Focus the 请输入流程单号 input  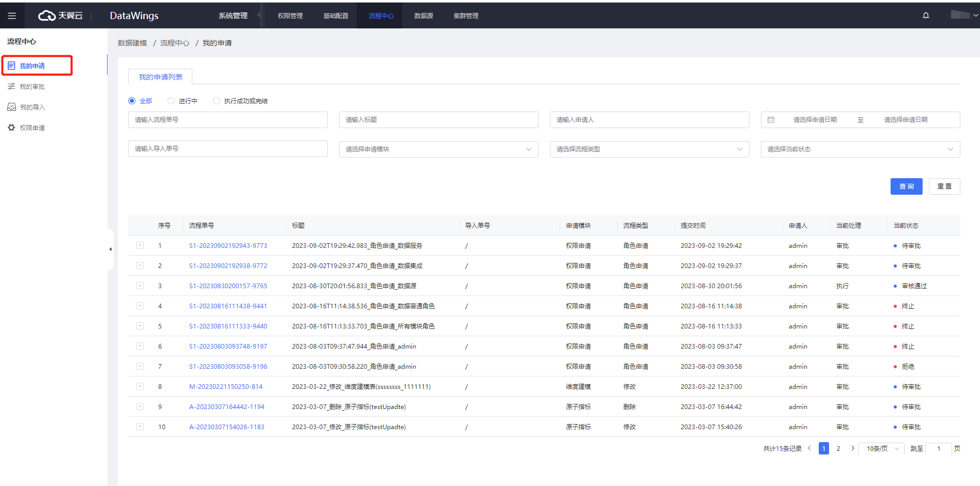228,120
